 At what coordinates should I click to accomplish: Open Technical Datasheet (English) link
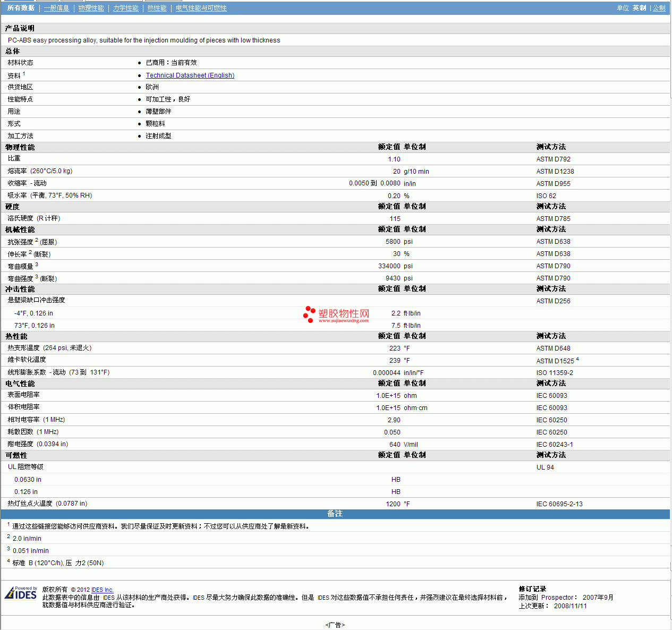click(190, 75)
